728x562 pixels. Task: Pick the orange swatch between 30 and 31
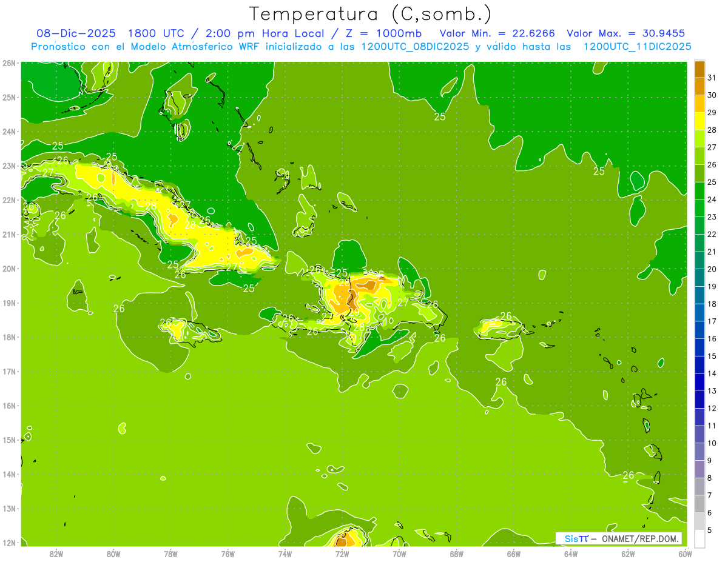tap(699, 87)
